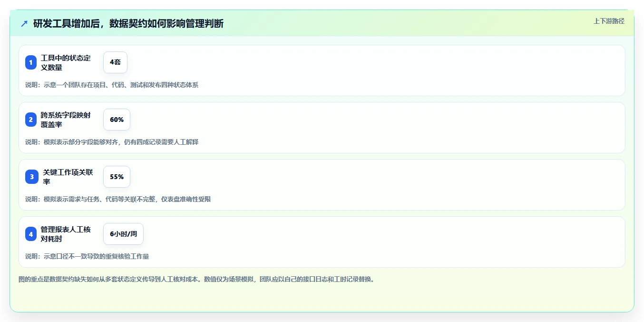Image resolution: width=644 pixels, height=322 pixels.
Task: Click the note about 重复核验工作量
Action: (x=87, y=256)
